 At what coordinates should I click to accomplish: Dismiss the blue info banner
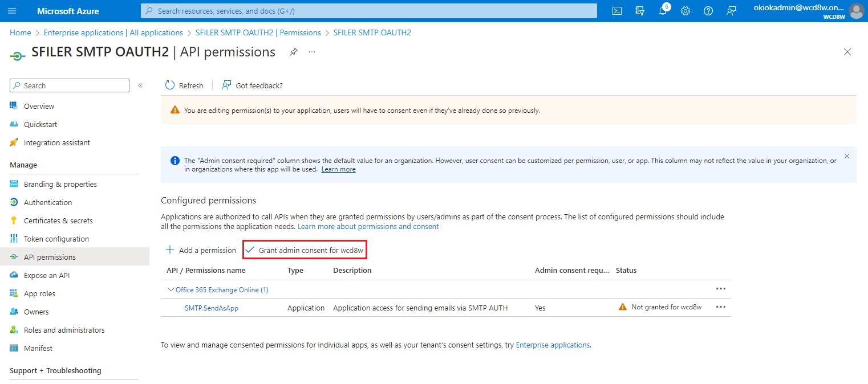[847, 156]
